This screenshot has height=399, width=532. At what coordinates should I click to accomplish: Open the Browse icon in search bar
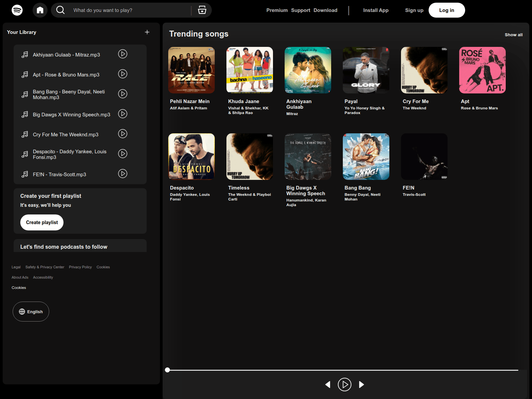click(202, 10)
